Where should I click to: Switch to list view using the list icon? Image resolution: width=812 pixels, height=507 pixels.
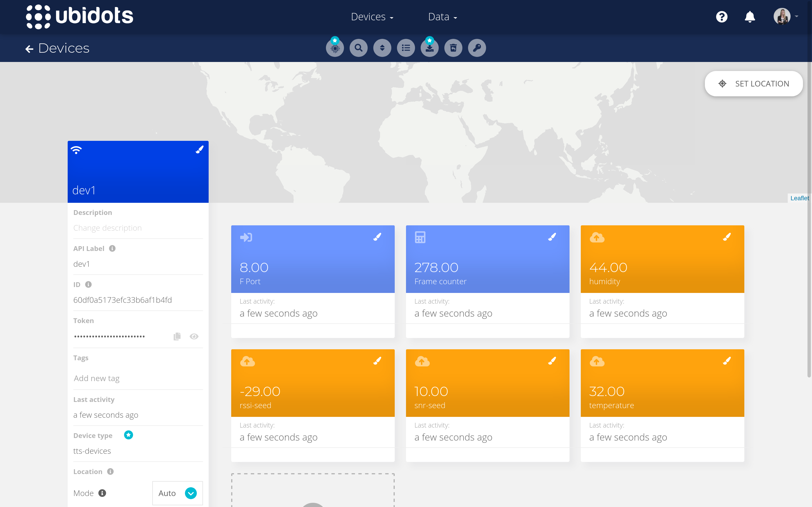[406, 48]
